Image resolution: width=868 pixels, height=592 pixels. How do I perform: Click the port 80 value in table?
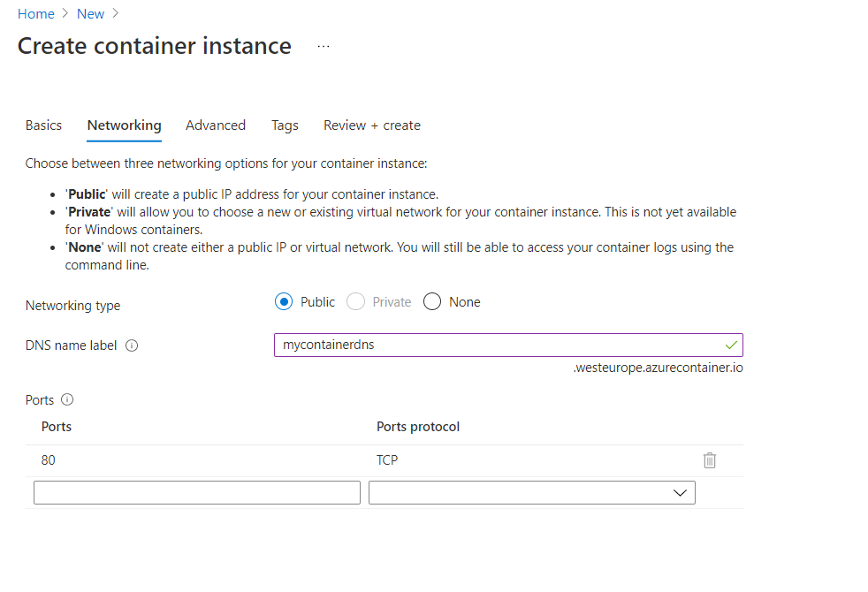[x=49, y=460]
